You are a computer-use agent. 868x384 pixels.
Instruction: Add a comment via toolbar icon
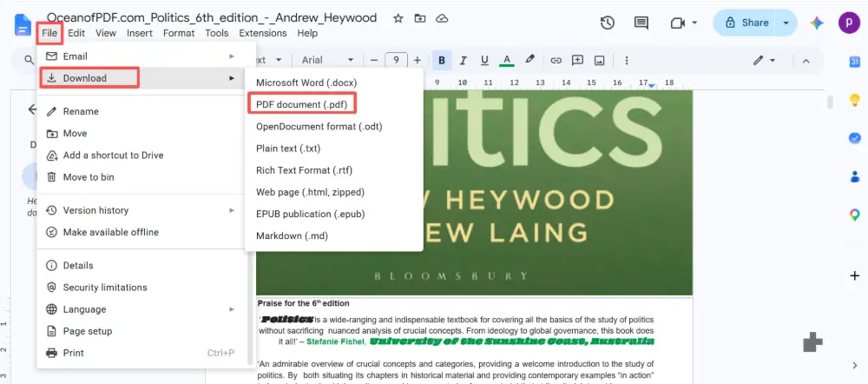click(577, 61)
